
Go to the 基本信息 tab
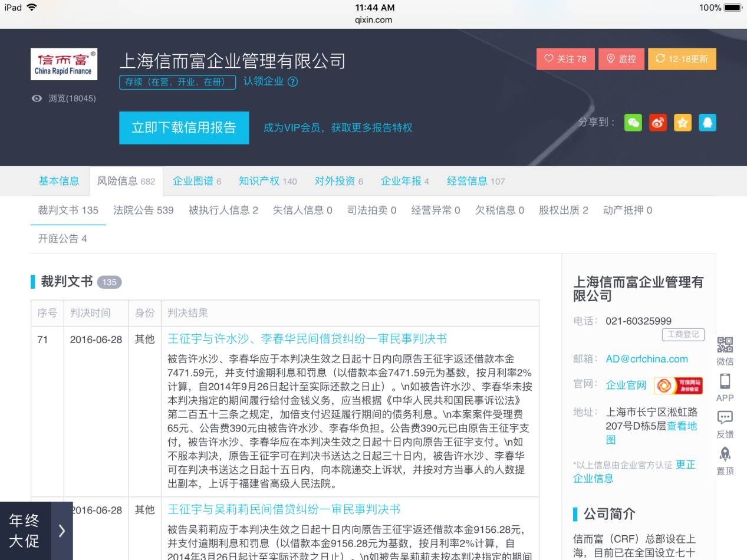(59, 181)
